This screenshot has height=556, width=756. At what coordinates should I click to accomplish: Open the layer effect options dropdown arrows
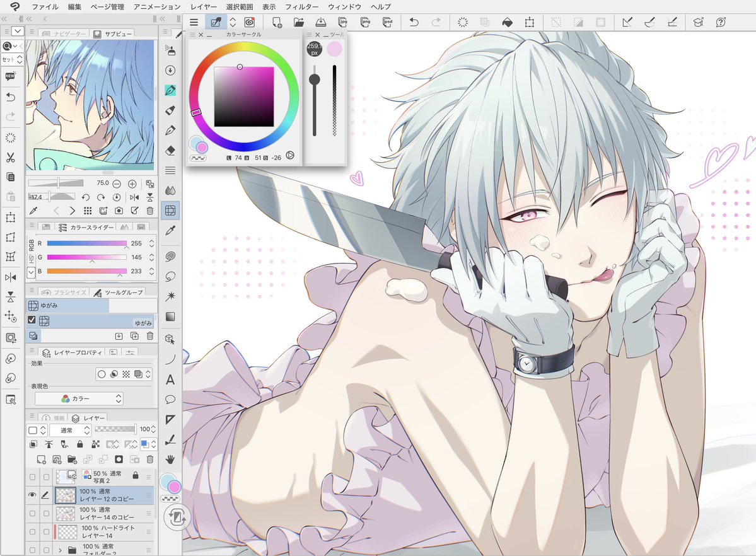click(x=148, y=374)
